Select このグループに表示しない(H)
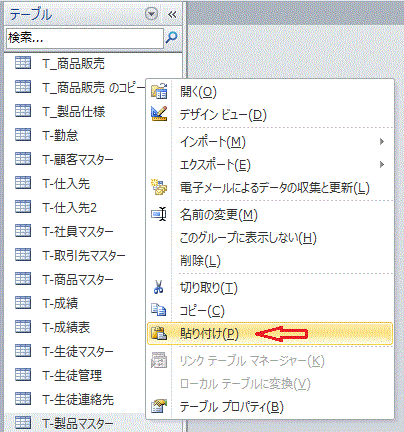This screenshot has height=432, width=404. tap(270, 238)
